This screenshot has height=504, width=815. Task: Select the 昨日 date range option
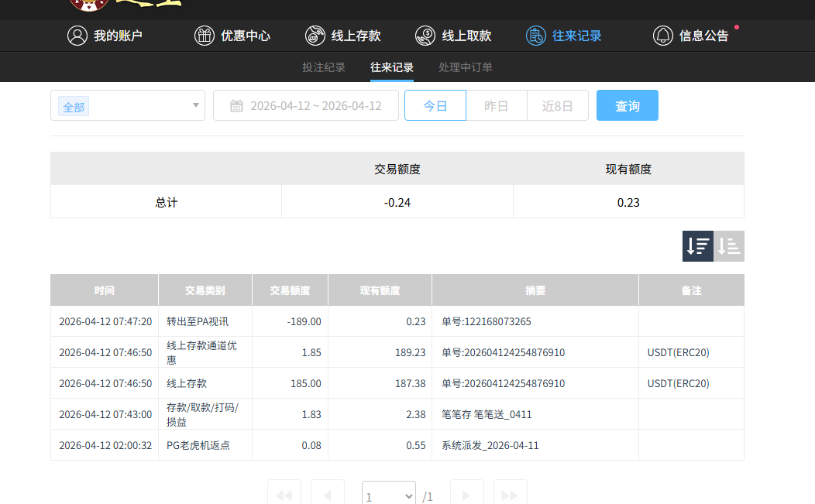coord(497,106)
